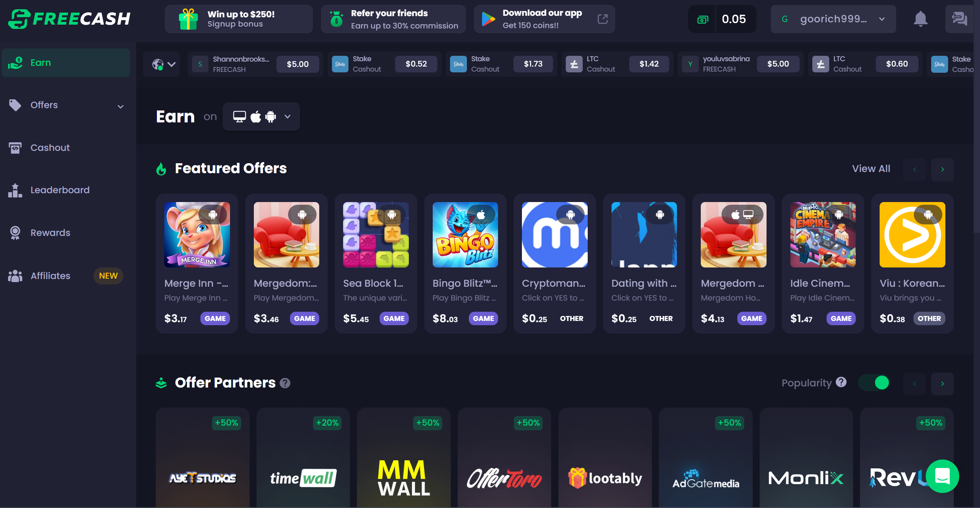Click the Freecash logo

(69, 19)
